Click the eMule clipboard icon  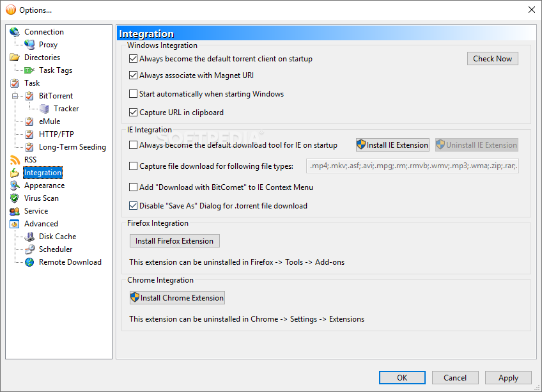click(x=29, y=122)
